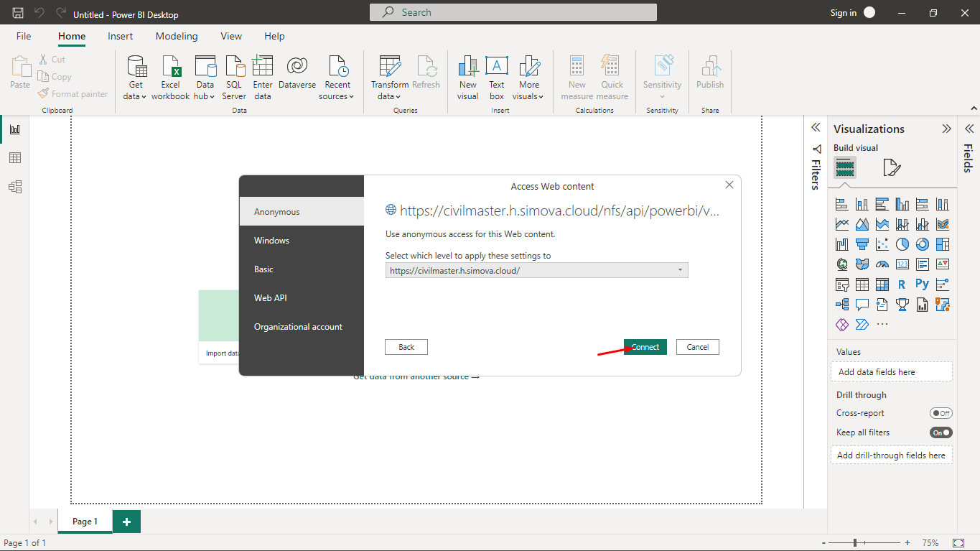Select the R script visual
Screen dimensions: 980x551
902,284
